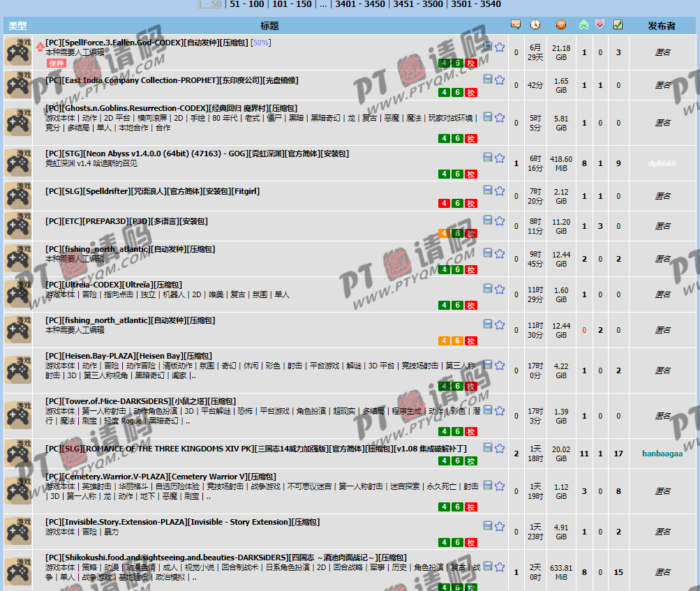Bookmark East India Company with star

coord(500,80)
